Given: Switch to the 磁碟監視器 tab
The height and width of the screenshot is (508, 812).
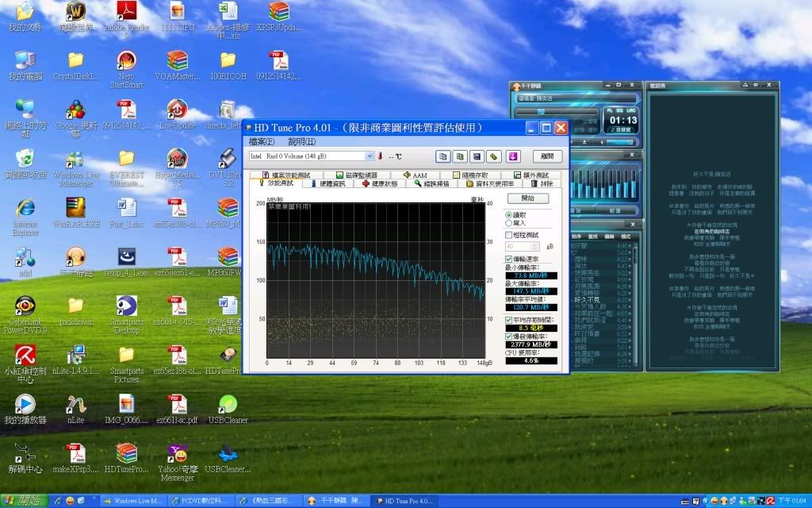Looking at the screenshot, I should point(357,175).
